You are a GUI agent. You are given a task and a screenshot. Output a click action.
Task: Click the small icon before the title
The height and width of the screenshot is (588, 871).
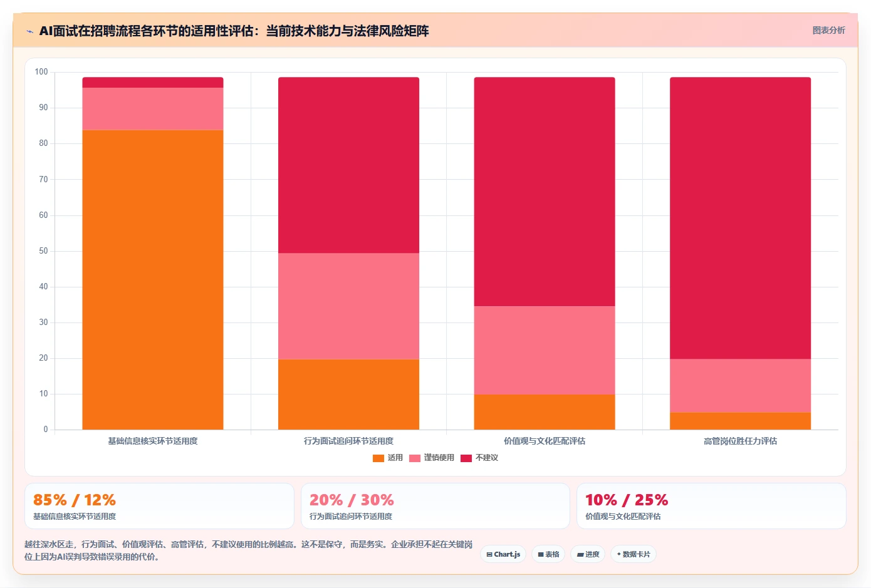pyautogui.click(x=29, y=31)
